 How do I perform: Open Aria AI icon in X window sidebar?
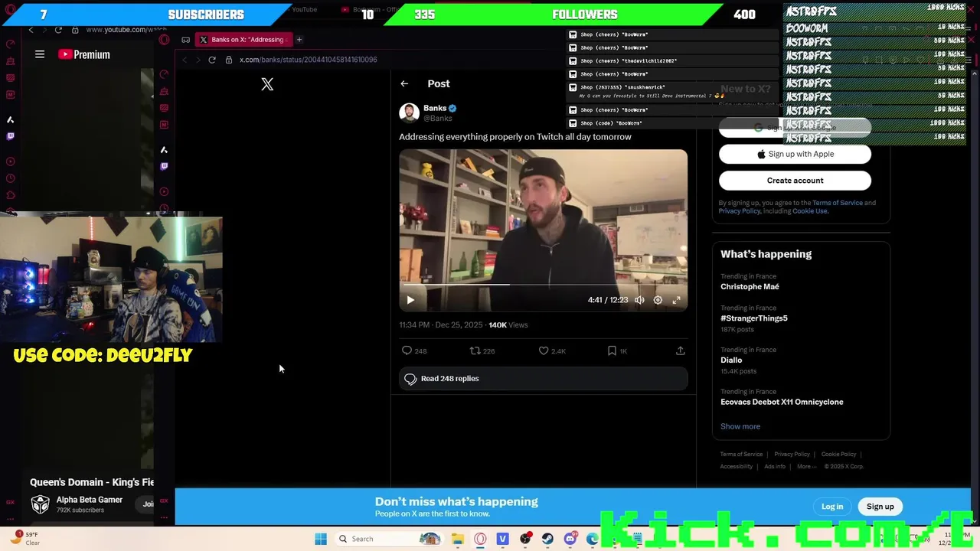pos(164,150)
